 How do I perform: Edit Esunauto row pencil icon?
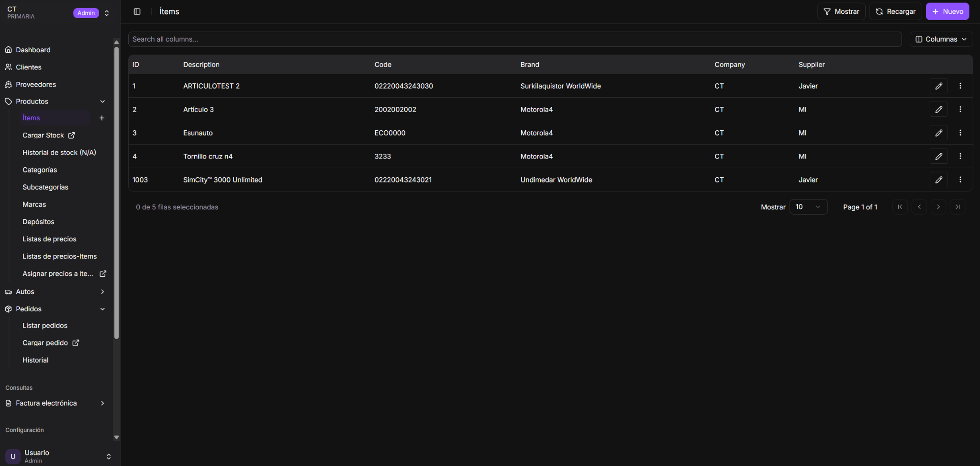pos(939,133)
